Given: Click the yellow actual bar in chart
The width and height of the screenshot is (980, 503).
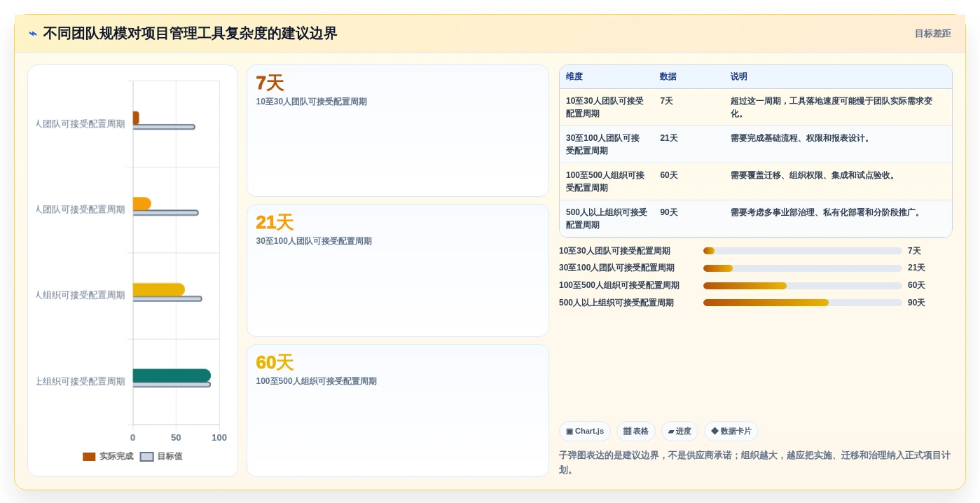Looking at the screenshot, I should click(159, 290).
